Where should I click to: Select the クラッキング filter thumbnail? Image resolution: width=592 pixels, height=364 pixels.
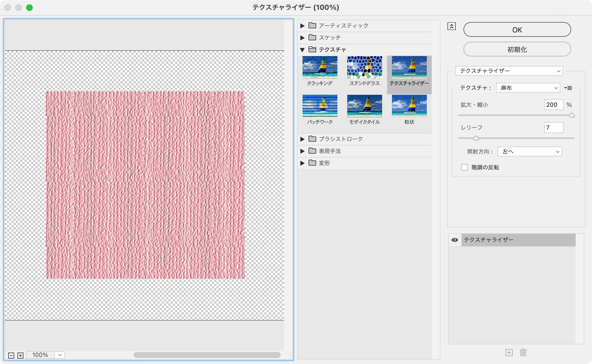pos(320,68)
